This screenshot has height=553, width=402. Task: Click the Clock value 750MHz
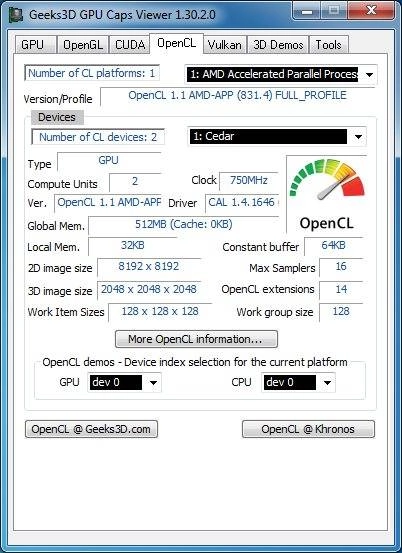249,181
